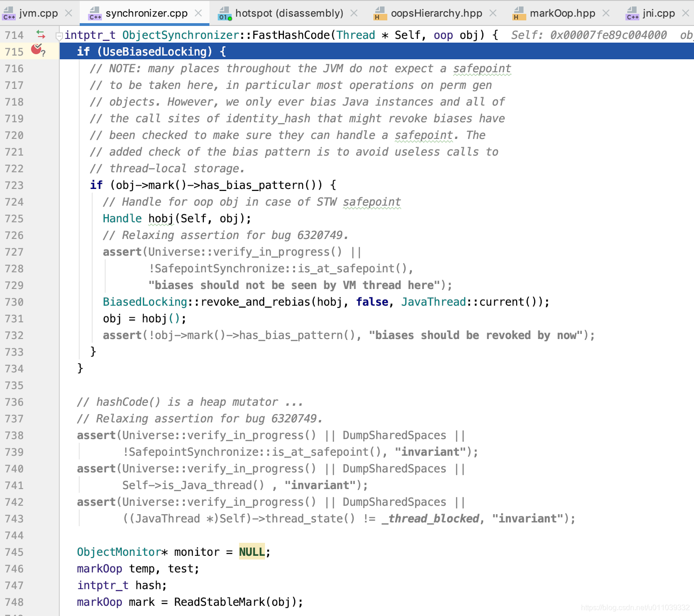
Task: Open the markOop.hpp tab
Action: (563, 13)
